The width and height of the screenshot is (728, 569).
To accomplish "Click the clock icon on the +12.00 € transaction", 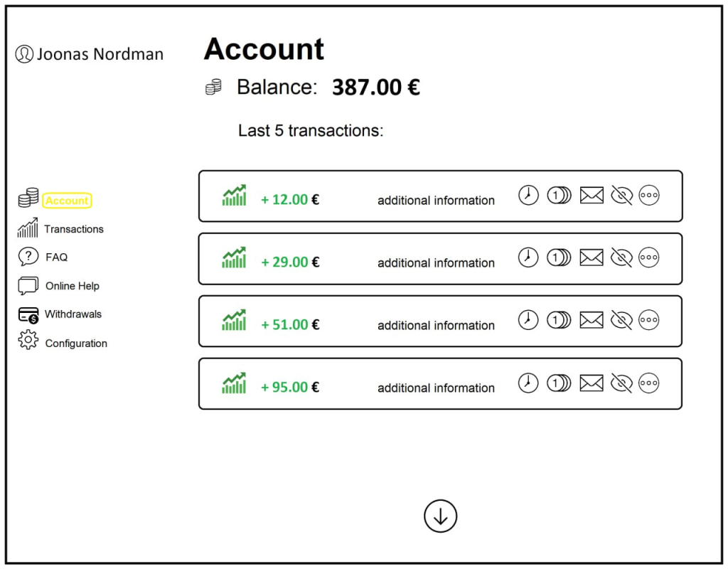I will coord(528,195).
